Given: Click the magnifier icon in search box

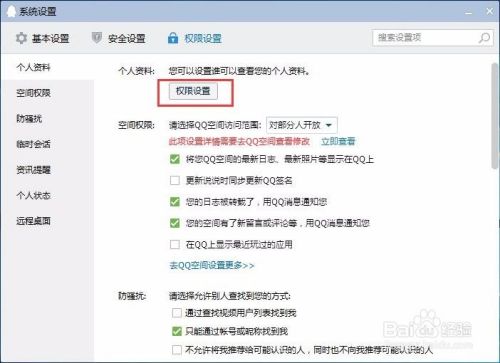Looking at the screenshot, I should pos(484,38).
